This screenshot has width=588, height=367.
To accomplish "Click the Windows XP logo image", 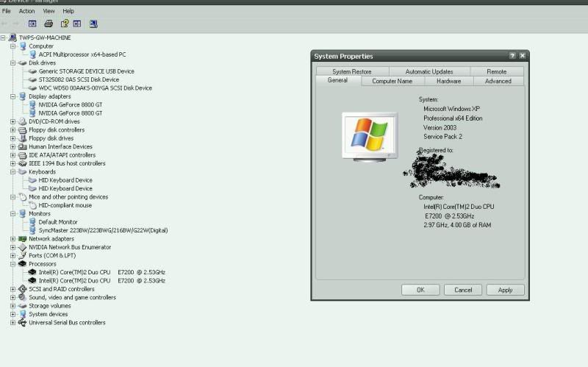I will pos(370,137).
